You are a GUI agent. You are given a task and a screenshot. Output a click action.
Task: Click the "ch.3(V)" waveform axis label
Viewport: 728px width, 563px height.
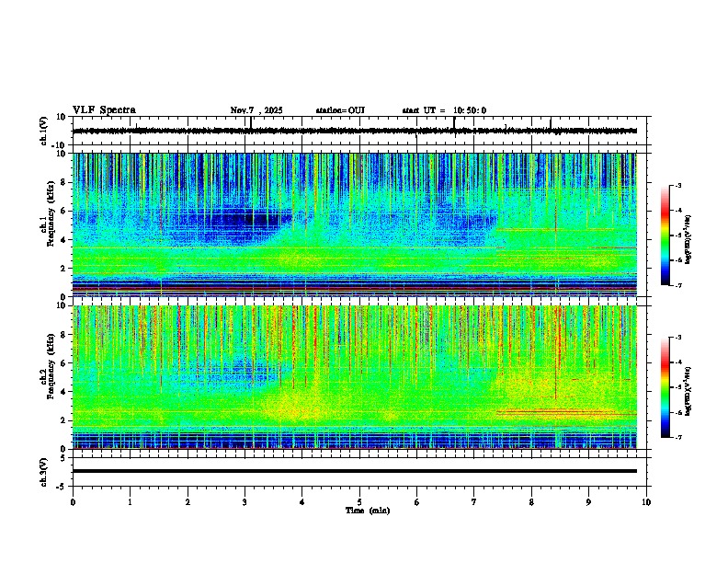click(44, 472)
